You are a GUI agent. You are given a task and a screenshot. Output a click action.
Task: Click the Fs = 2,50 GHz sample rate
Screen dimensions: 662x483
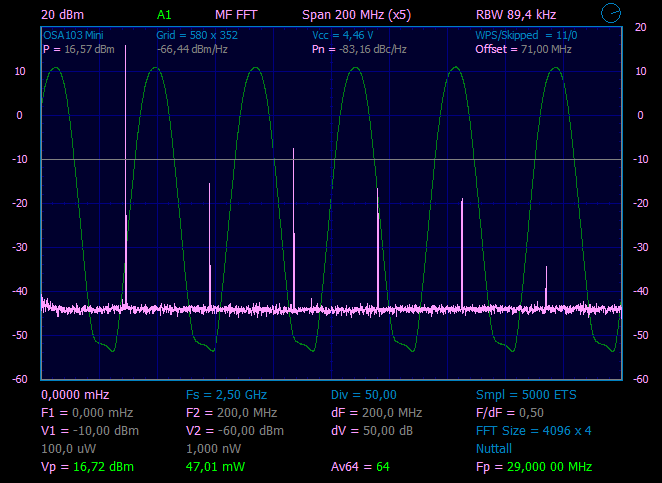[x=227, y=395]
